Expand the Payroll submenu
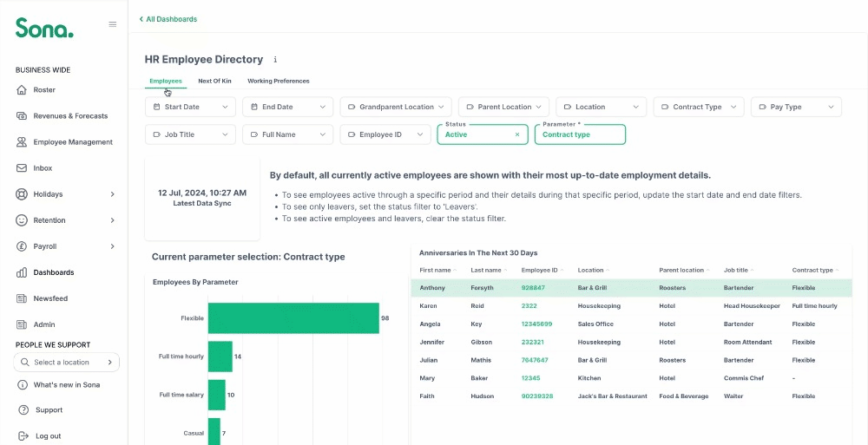 pyautogui.click(x=112, y=246)
